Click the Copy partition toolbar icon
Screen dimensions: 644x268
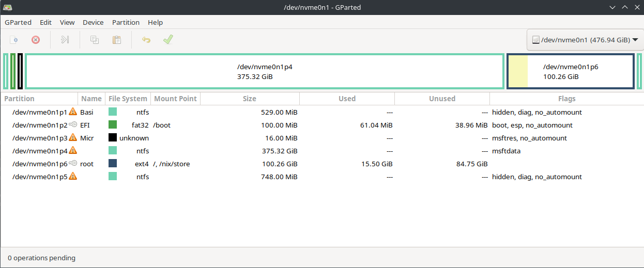(95, 39)
